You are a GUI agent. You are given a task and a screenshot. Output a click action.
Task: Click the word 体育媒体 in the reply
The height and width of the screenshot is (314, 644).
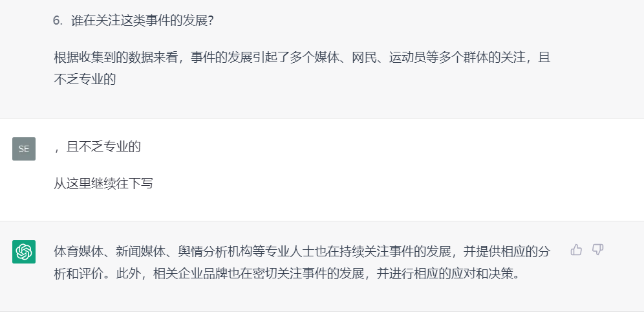(x=78, y=252)
